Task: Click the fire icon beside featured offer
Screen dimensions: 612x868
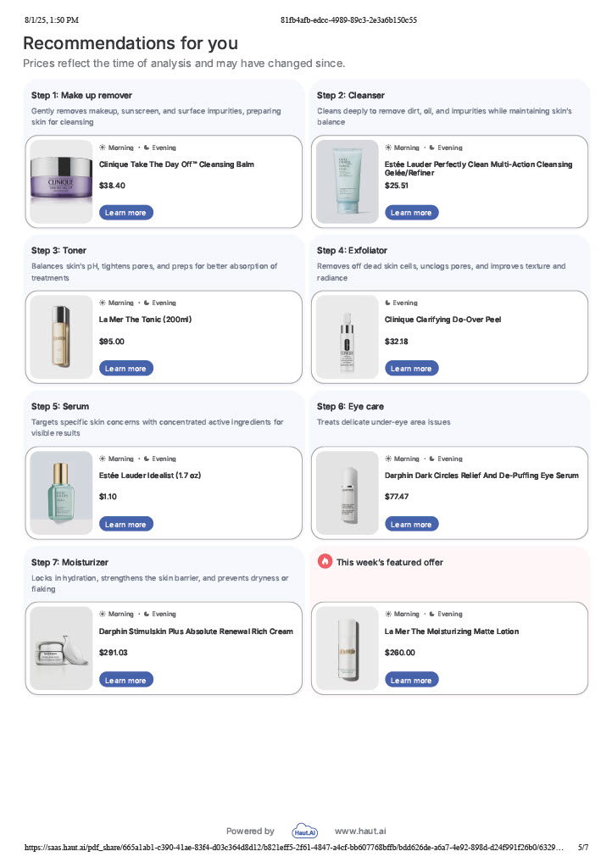Action: pos(325,561)
